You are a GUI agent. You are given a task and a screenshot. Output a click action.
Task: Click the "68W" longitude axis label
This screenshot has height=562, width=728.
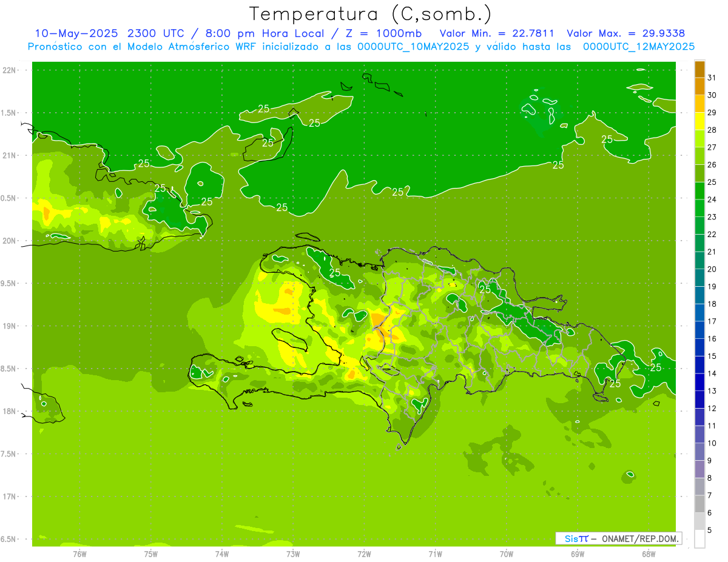tap(649, 554)
